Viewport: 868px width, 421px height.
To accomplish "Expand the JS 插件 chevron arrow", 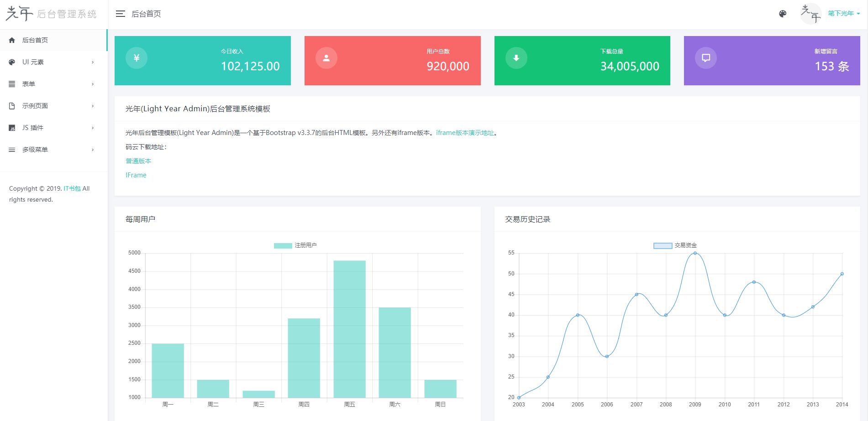I will pyautogui.click(x=93, y=128).
